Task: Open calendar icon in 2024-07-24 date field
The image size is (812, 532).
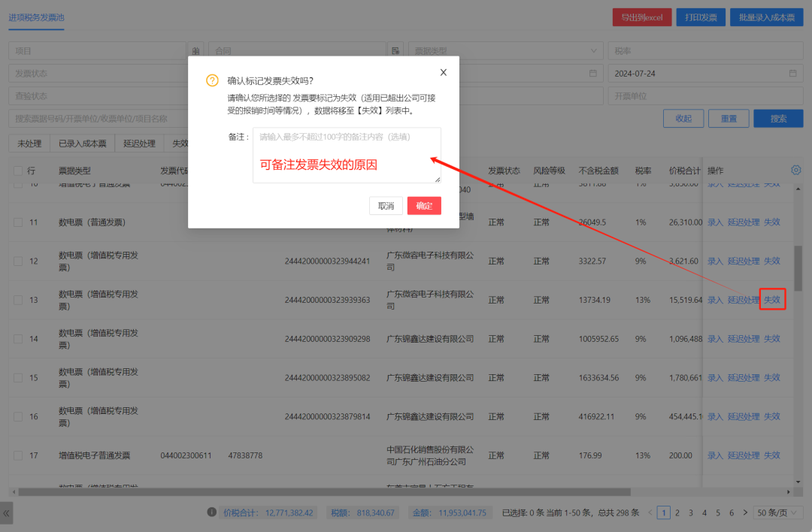Action: [792, 74]
